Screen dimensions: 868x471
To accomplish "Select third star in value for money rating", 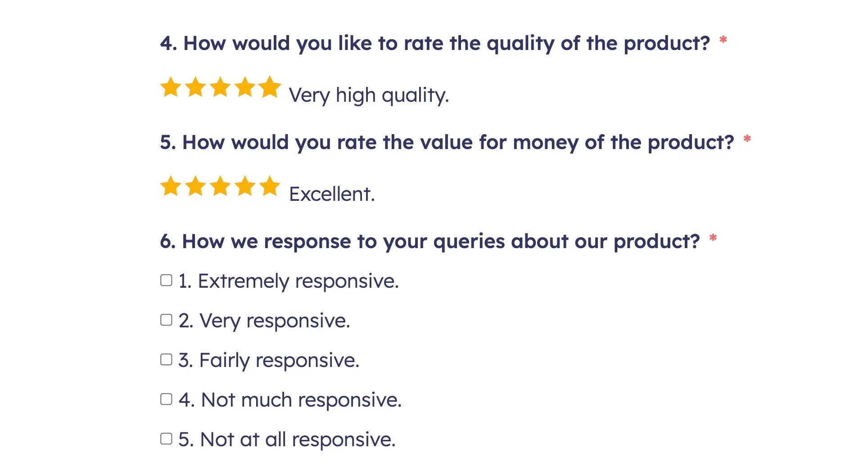I will click(x=221, y=186).
